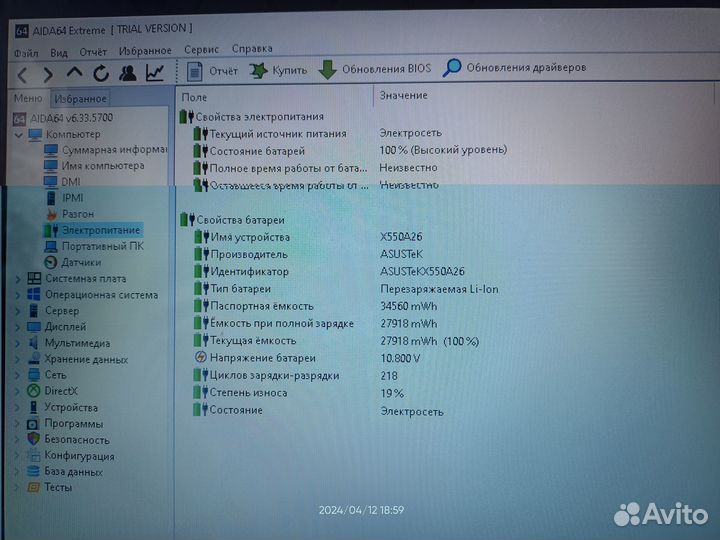This screenshot has width=720, height=540.
Task: Open the Сервис menu
Action: click(x=201, y=50)
